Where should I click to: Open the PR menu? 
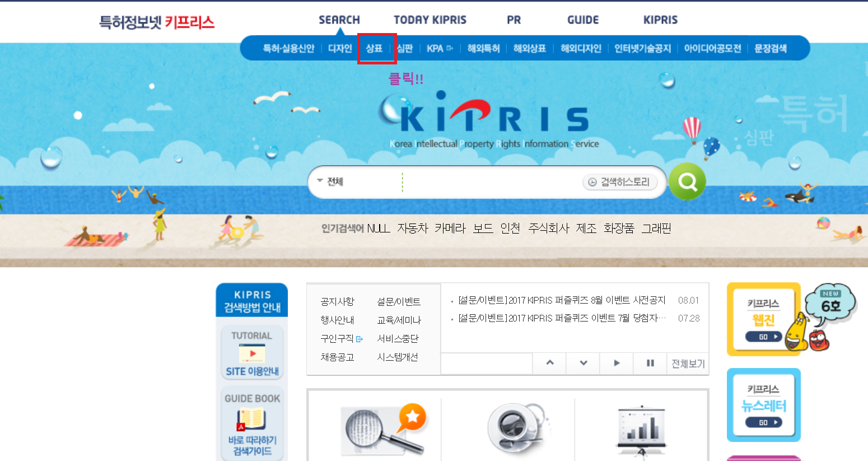(x=514, y=20)
